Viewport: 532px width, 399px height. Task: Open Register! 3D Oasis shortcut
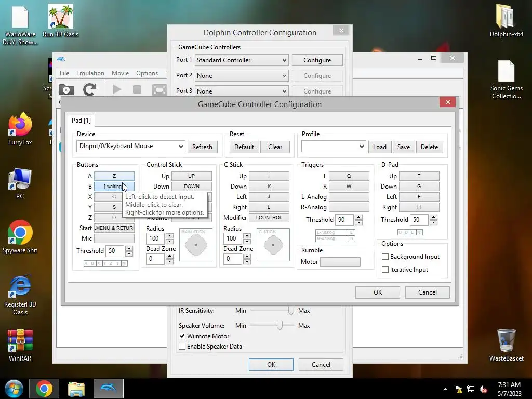[20, 295]
